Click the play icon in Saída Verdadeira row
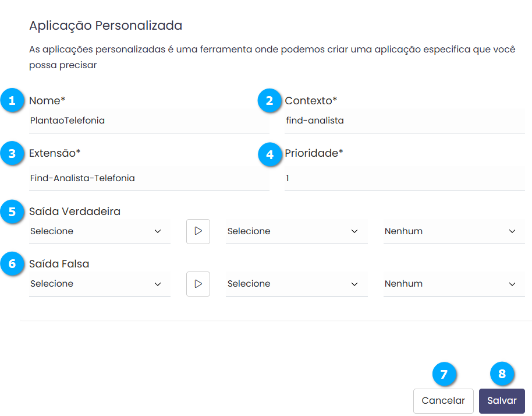The width and height of the screenshot is (532, 416). pos(198,231)
